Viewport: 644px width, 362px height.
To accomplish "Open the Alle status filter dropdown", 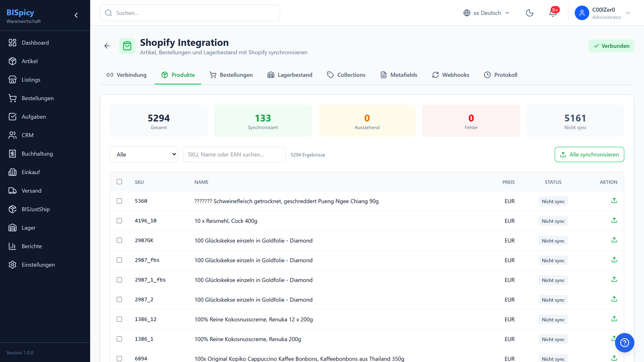I will 144,154.
